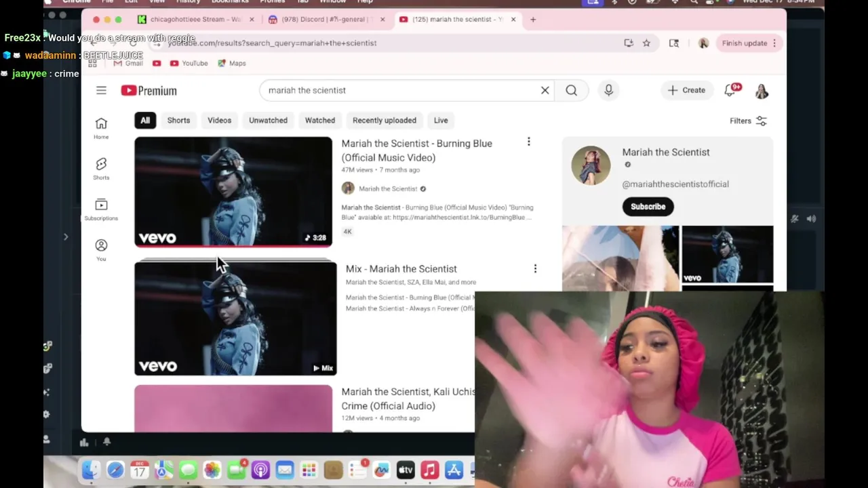Open Messages from the Dock
The width and height of the screenshot is (868, 488).
188,470
